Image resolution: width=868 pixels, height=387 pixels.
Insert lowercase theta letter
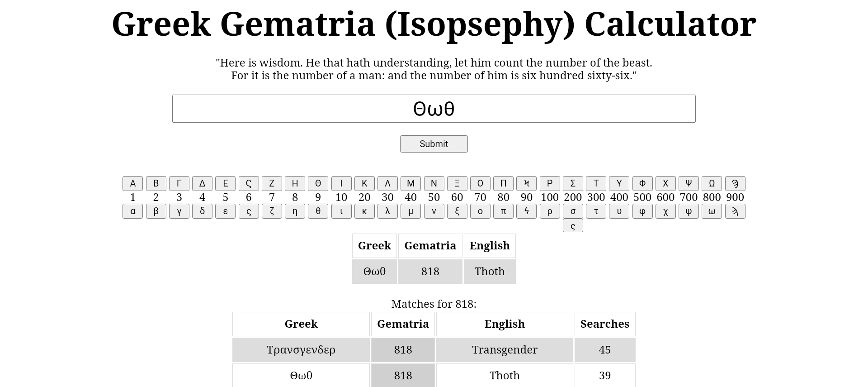[x=318, y=211]
